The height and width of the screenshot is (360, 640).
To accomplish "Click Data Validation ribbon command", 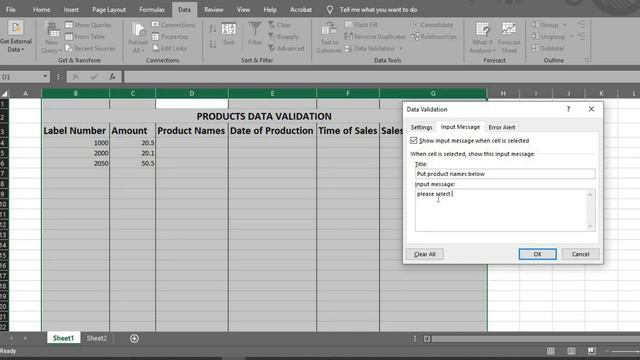I will click(x=370, y=48).
